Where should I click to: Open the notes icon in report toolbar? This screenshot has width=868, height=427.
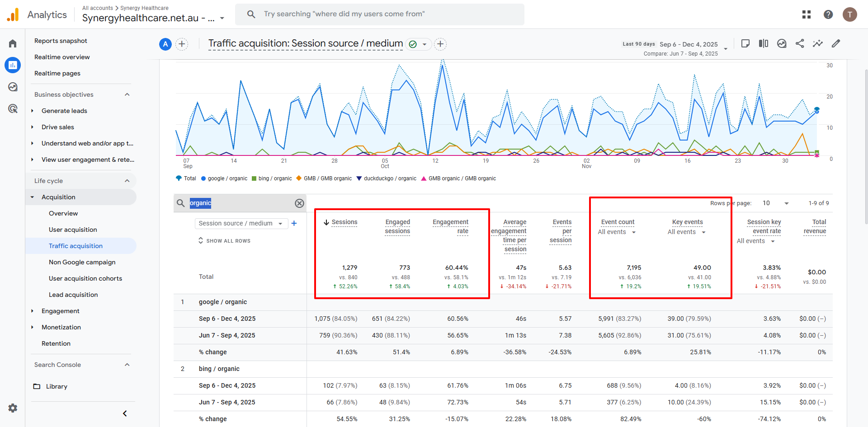(745, 43)
